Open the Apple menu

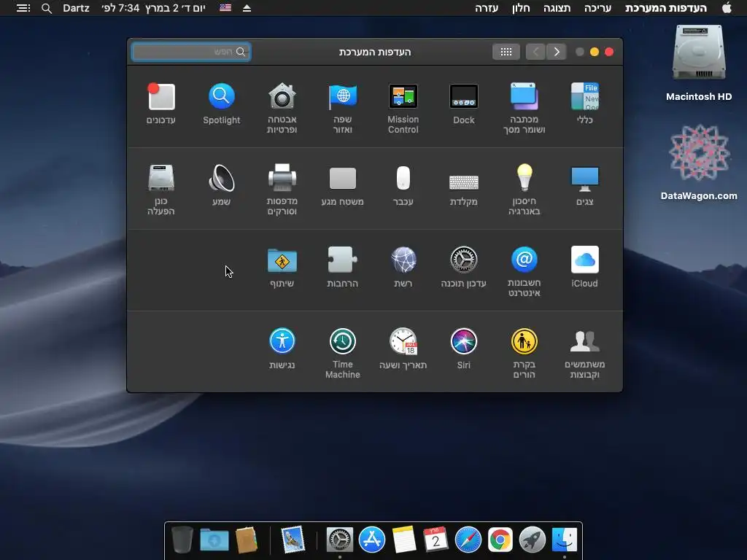(x=727, y=7)
